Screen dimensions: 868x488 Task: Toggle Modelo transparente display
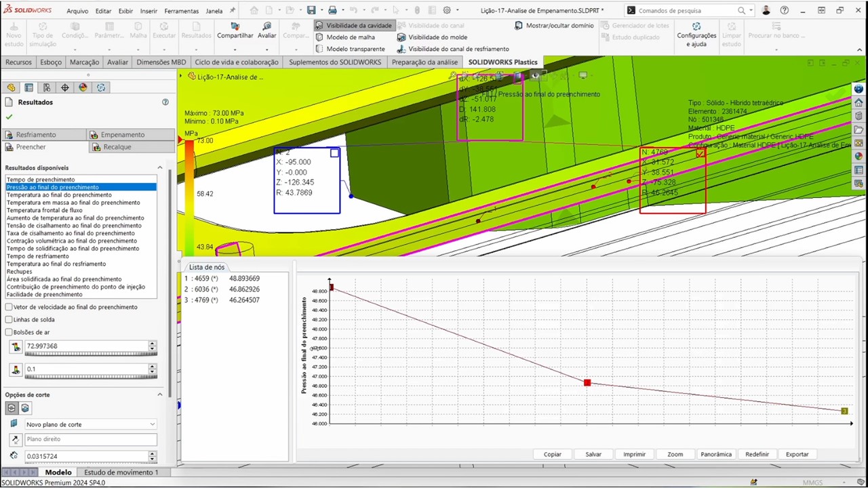tap(349, 49)
